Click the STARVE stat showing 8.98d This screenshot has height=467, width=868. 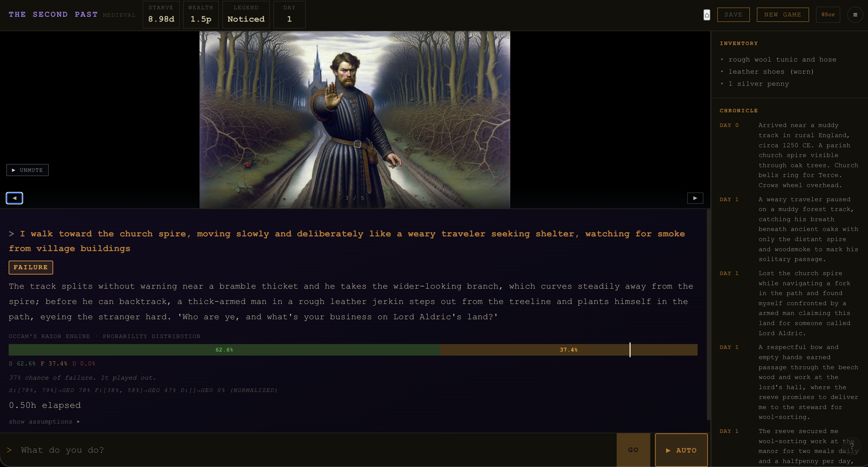161,15
